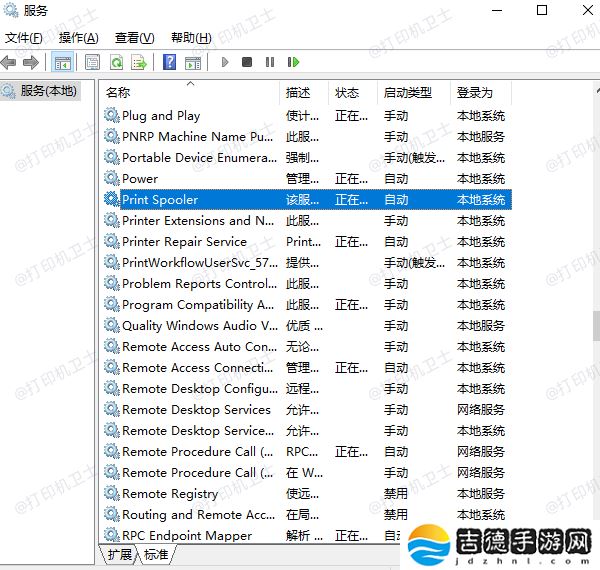Select the Remote Desktop Services row

pyautogui.click(x=308, y=410)
